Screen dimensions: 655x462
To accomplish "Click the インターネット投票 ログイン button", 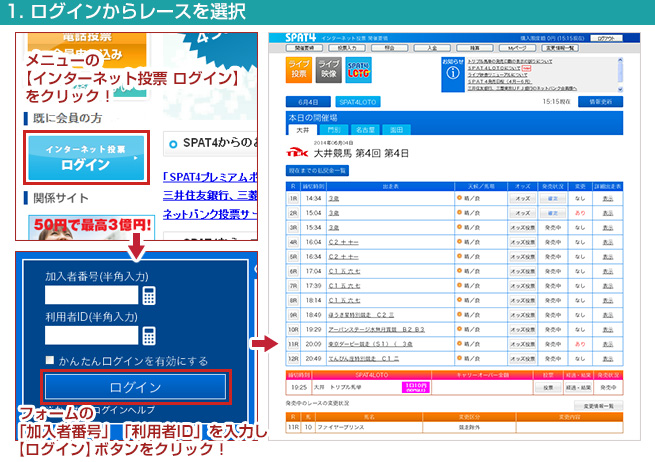I will (86, 158).
